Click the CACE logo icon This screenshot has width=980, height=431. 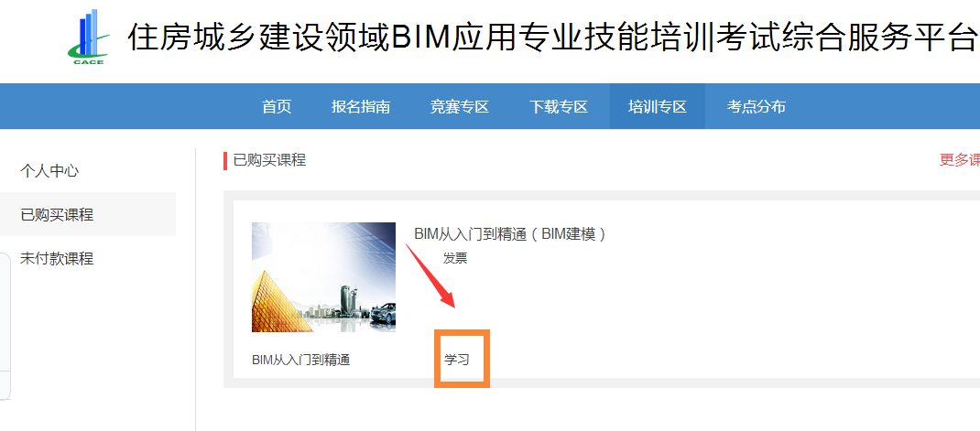88,38
